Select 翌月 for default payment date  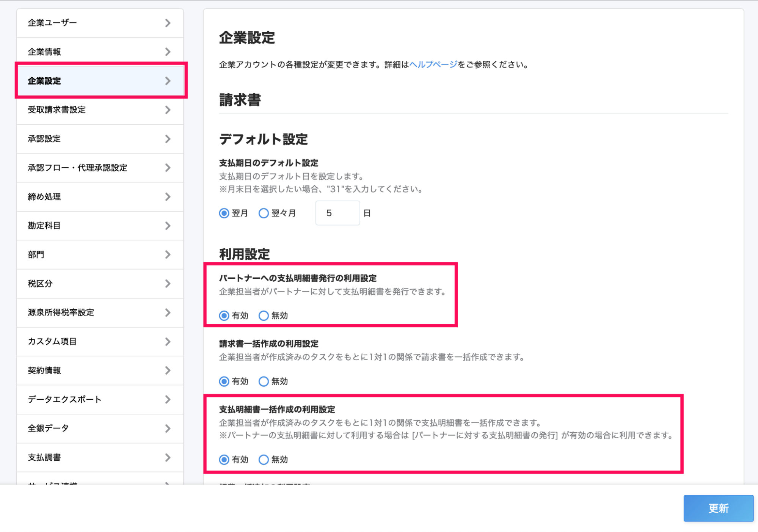pyautogui.click(x=224, y=213)
